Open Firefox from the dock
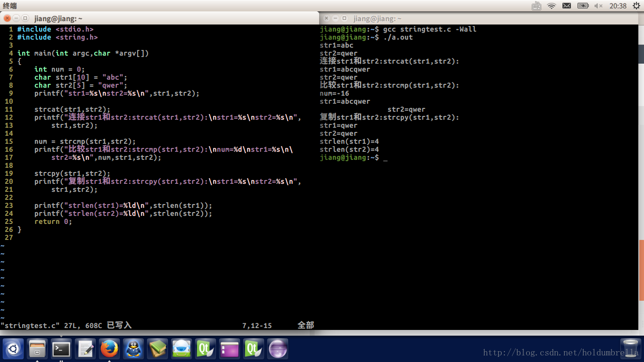Viewport: 644px width, 362px height. coord(109,349)
